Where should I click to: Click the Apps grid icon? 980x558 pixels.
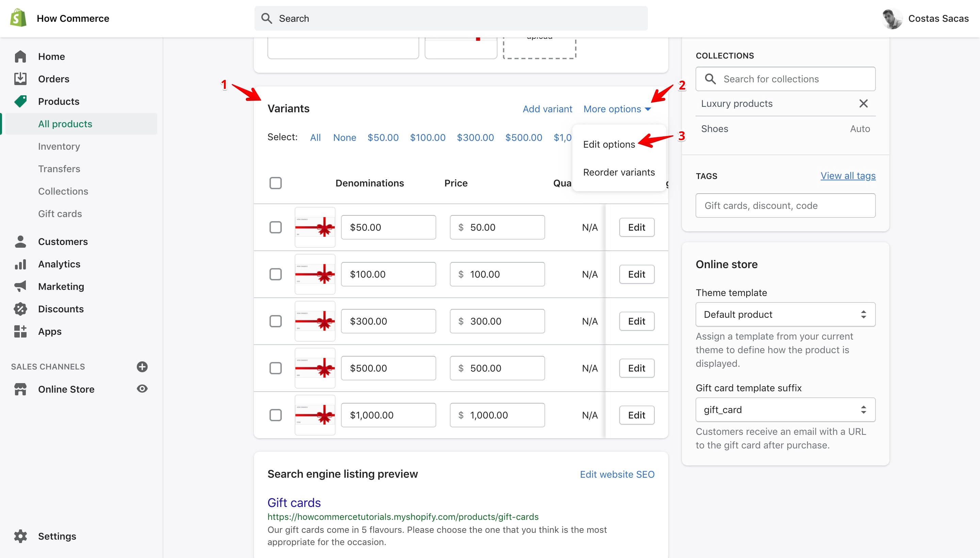20,331
